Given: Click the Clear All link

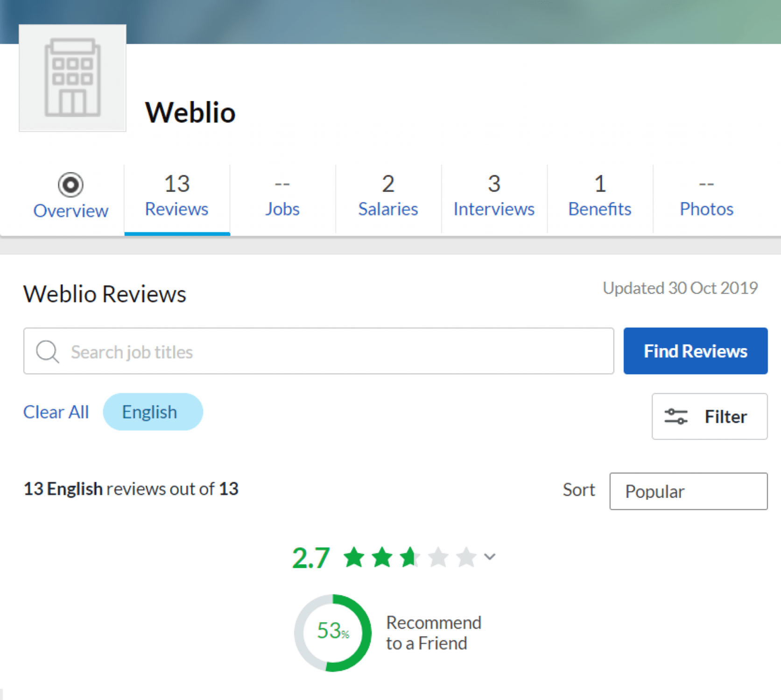Looking at the screenshot, I should click(x=56, y=412).
